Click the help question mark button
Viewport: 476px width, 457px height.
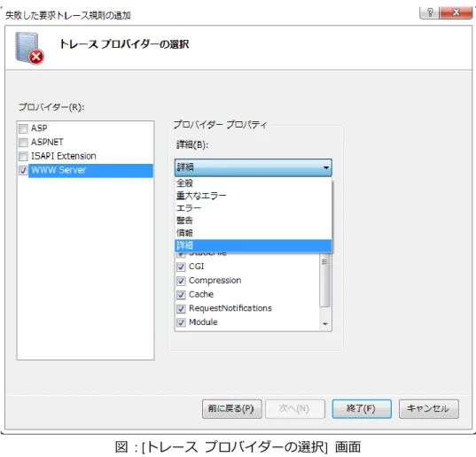(429, 12)
